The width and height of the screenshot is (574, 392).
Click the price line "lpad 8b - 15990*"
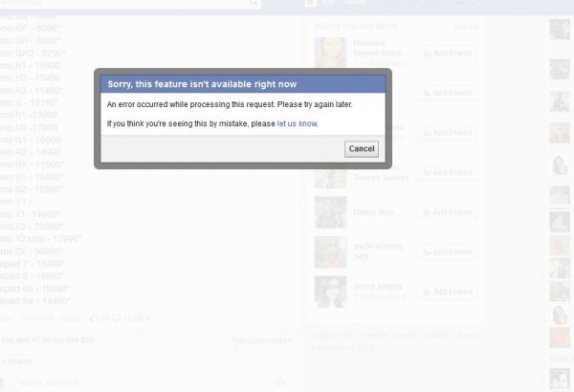tap(34, 289)
